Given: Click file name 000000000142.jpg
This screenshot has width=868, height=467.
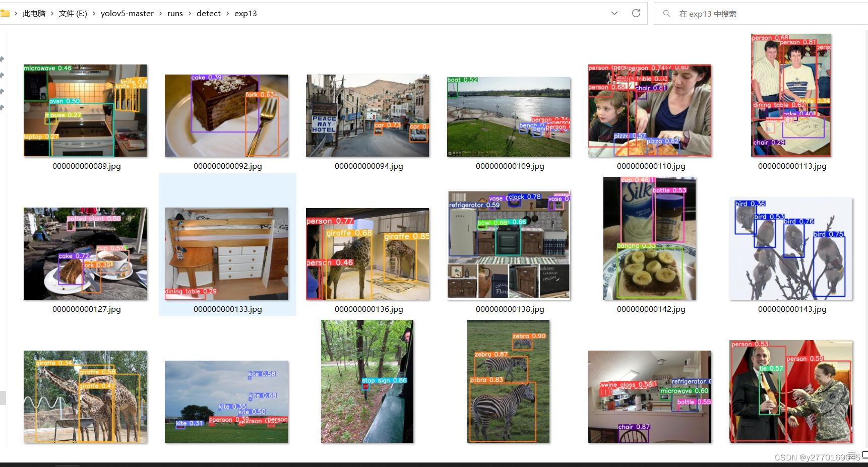Looking at the screenshot, I should click(x=651, y=309).
